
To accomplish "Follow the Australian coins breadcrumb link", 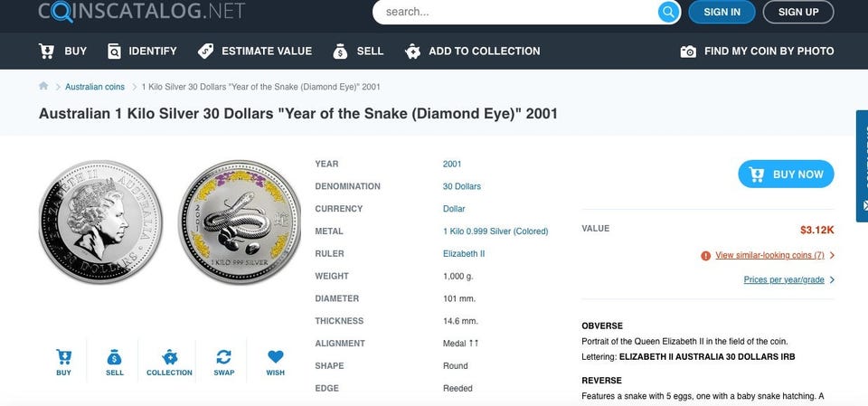I will pyautogui.click(x=95, y=87).
